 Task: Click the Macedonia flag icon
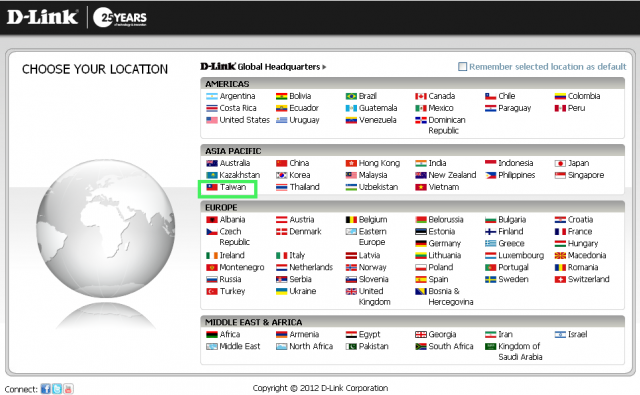pyautogui.click(x=560, y=256)
